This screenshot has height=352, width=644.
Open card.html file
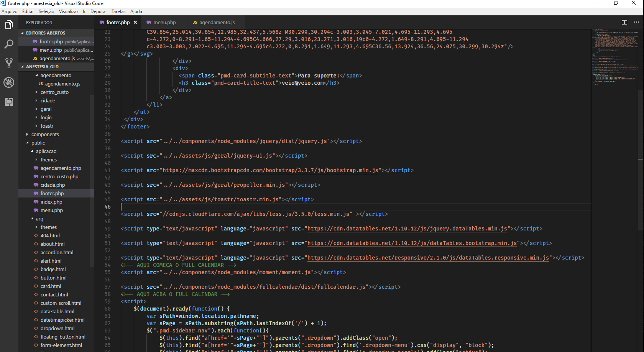pos(56,286)
